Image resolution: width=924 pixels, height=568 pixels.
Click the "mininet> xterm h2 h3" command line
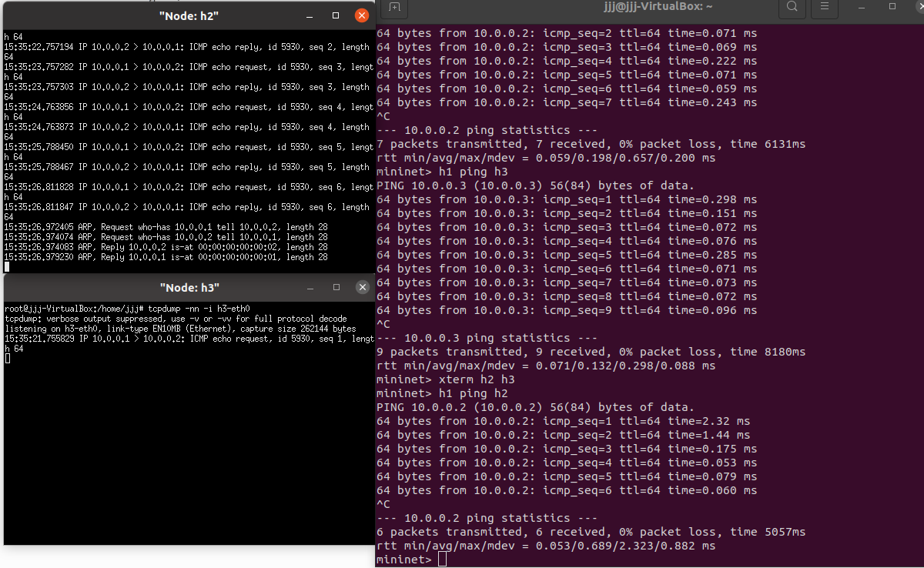[x=445, y=379]
